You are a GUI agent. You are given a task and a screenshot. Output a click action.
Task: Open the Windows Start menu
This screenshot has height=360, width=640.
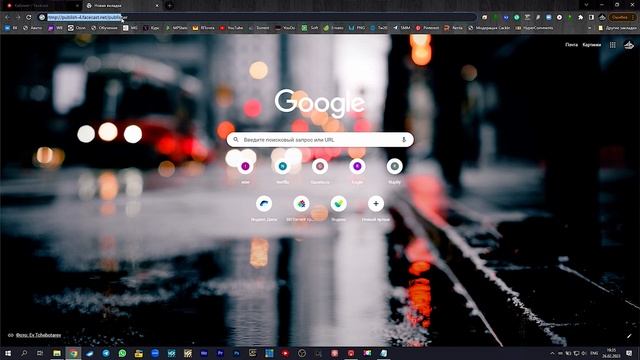[x=8, y=353]
